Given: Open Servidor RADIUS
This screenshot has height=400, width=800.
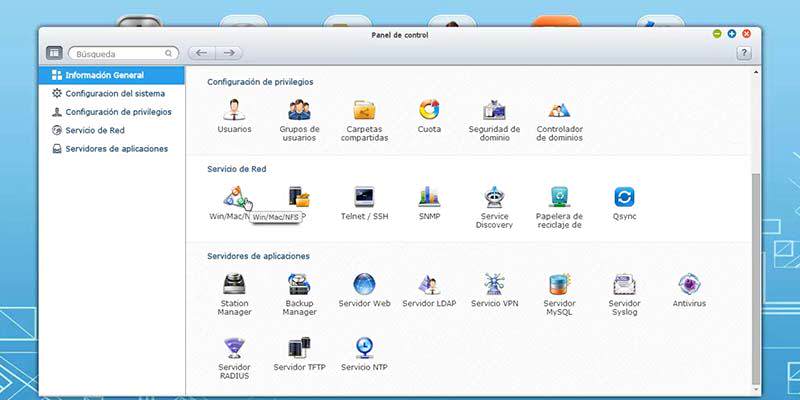Looking at the screenshot, I should point(234,348).
